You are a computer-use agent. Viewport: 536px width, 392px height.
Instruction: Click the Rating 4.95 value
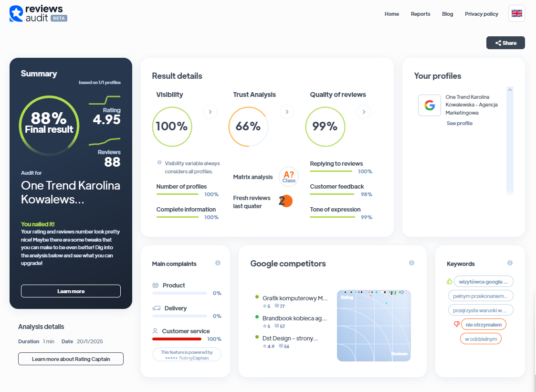coord(106,119)
